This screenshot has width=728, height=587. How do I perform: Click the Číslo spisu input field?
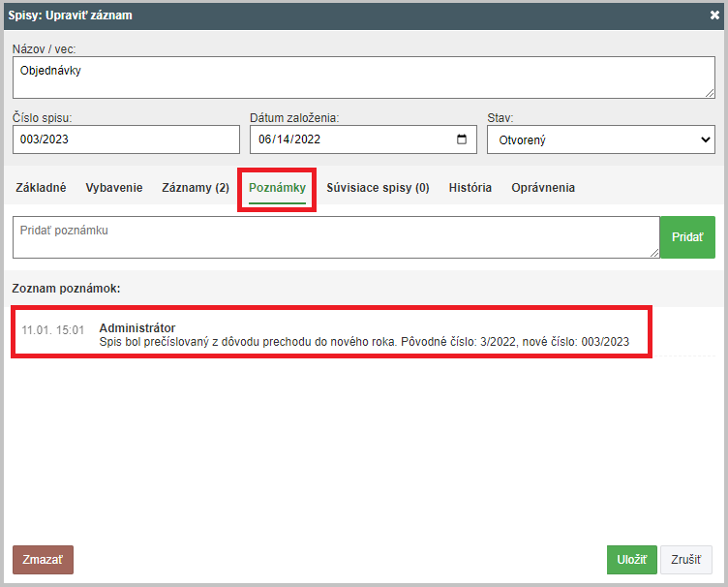click(126, 139)
